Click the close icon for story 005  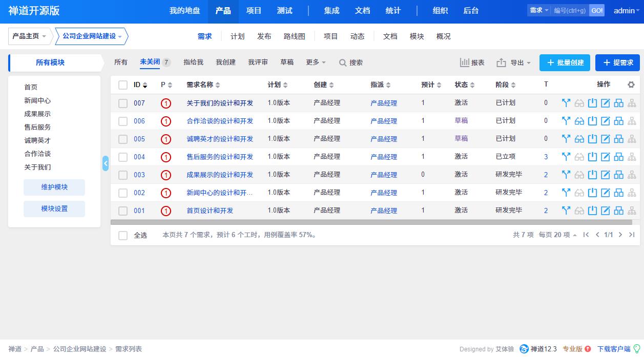point(593,139)
